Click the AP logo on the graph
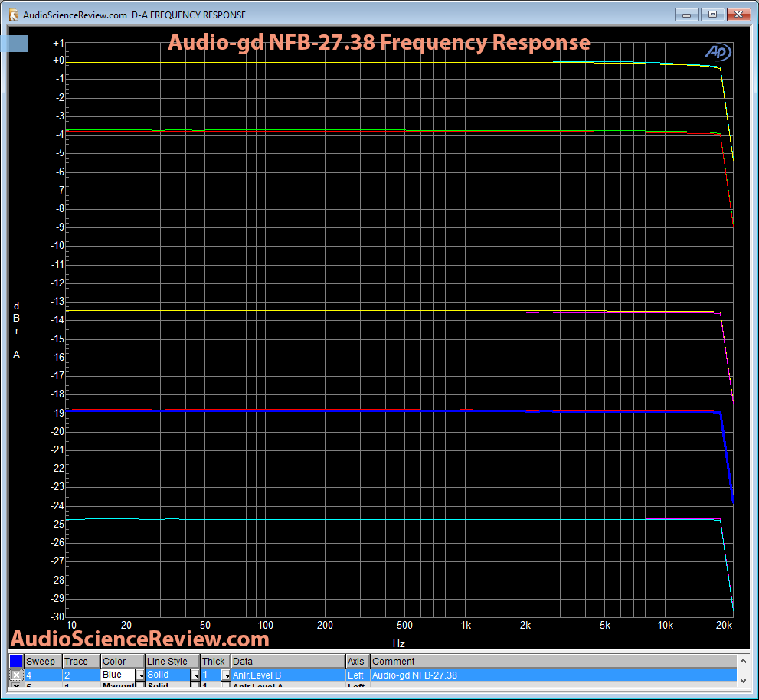The image size is (759, 700). point(718,51)
